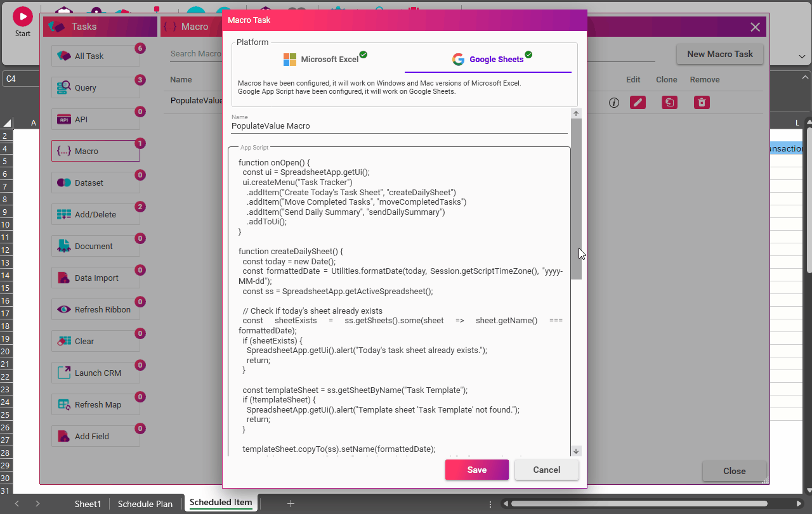Cancel the Macro Task dialog
812x514 pixels.
pos(546,470)
